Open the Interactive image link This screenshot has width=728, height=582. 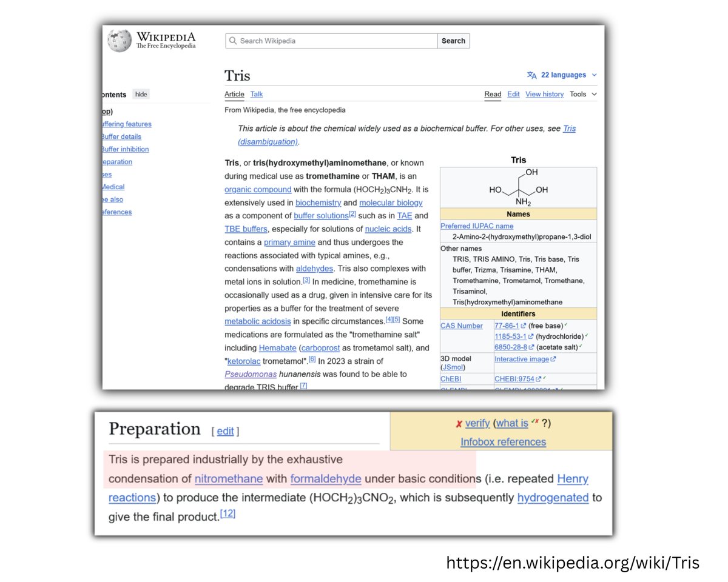point(522,359)
